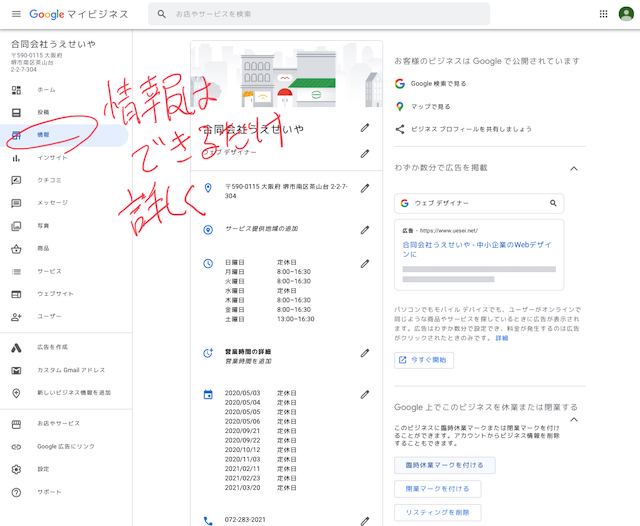Click the Google マイビジネス logo
The width and height of the screenshot is (640, 526).
(79, 14)
